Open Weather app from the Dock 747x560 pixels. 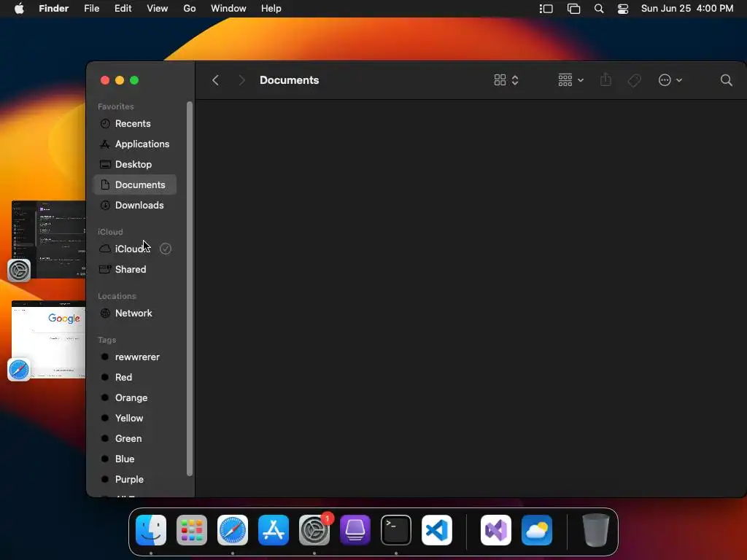click(537, 530)
